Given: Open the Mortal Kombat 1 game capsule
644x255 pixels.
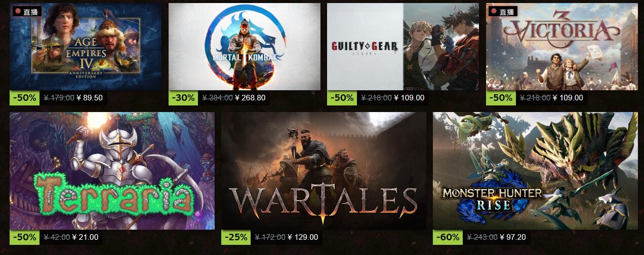Looking at the screenshot, I should coord(245,47).
